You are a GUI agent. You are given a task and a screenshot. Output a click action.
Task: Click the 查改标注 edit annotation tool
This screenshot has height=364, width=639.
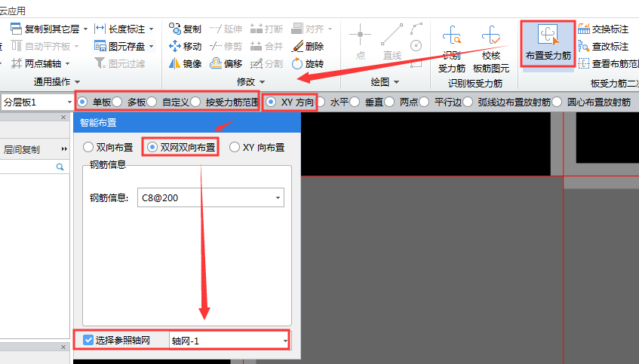tap(603, 47)
